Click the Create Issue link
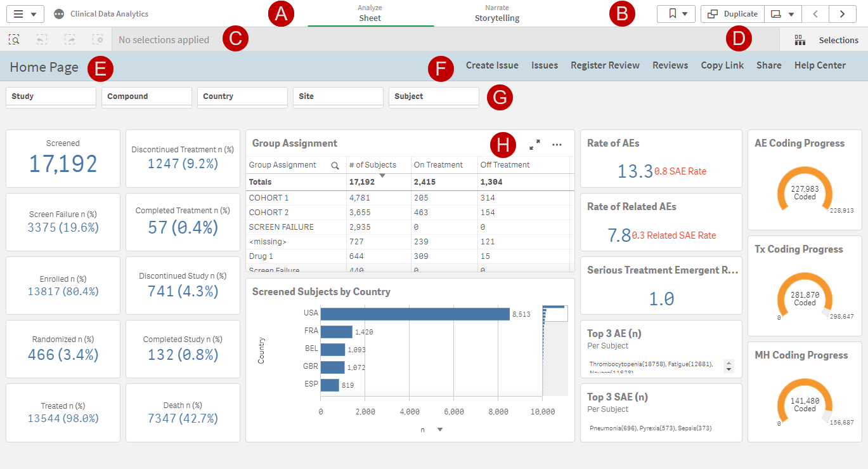Screen dimensions: 868x469 click(x=492, y=65)
